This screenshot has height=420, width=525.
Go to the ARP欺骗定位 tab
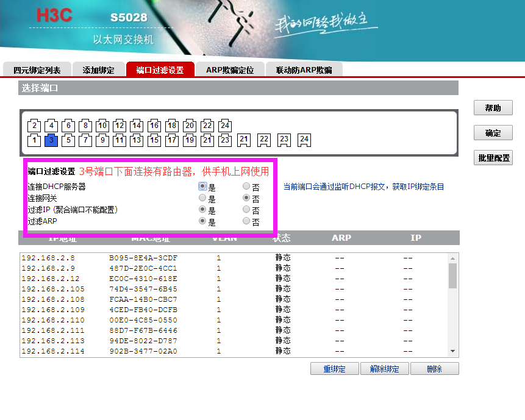coord(230,69)
